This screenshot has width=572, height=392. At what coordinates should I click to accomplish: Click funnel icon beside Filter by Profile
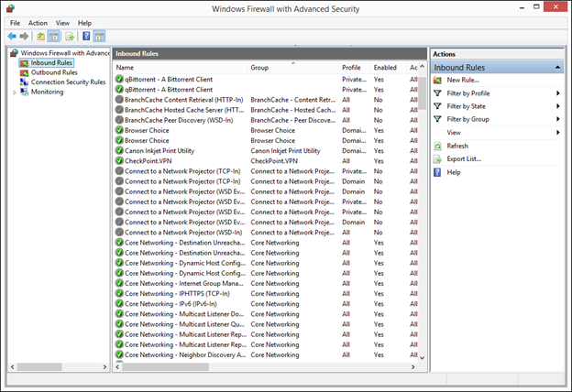437,93
